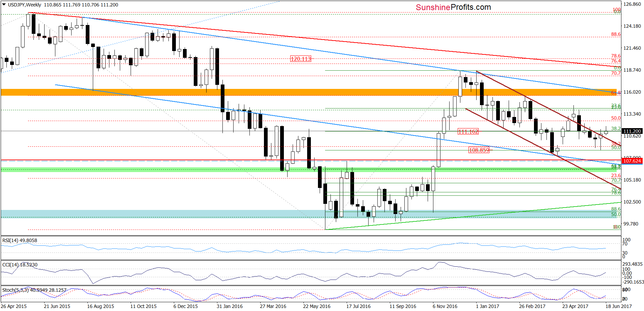Click the RSI axis value 70
Viewport: 644px width, 311px height.
(625, 244)
